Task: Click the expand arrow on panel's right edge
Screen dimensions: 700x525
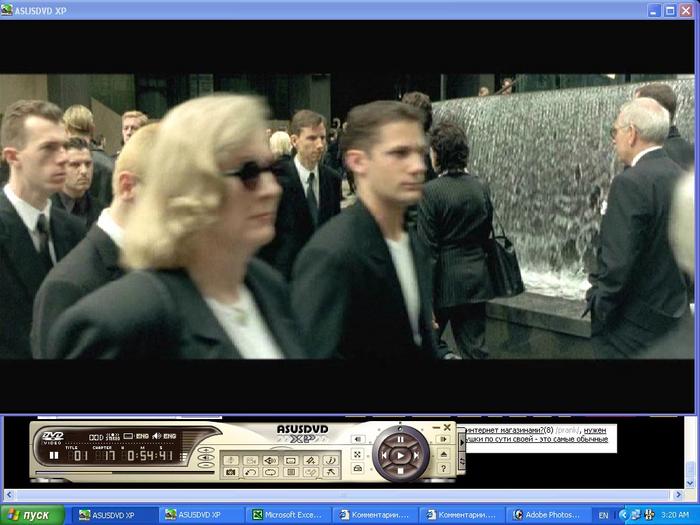Action: [462, 442]
